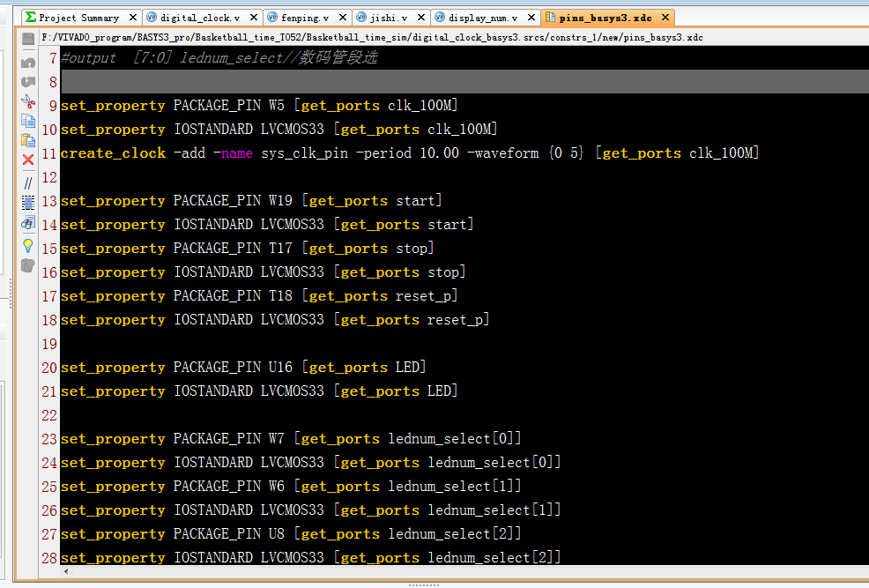
Task: Click '-waveform {0 5}' on line 11
Action: (x=525, y=153)
